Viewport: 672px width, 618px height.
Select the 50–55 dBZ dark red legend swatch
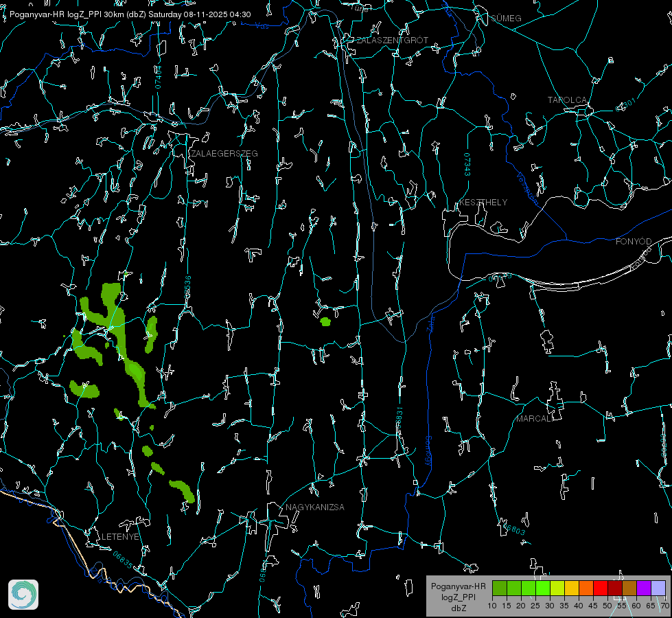[x=615, y=588]
